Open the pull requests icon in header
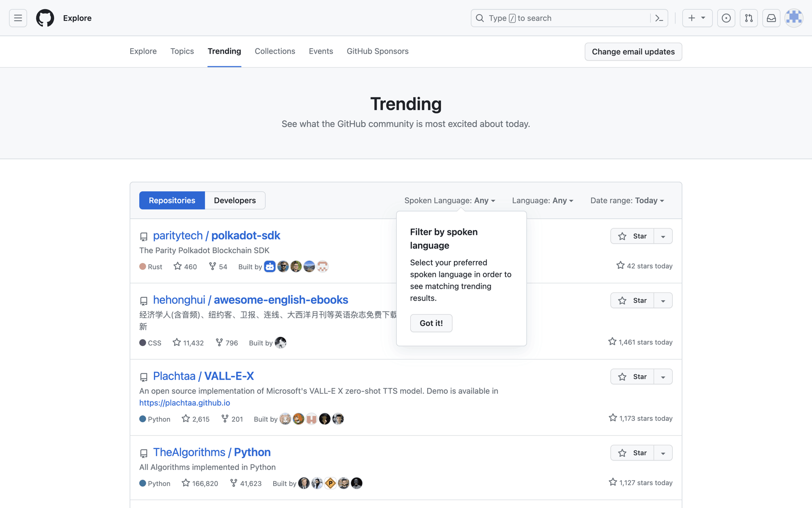This screenshot has height=508, width=812. click(x=749, y=18)
